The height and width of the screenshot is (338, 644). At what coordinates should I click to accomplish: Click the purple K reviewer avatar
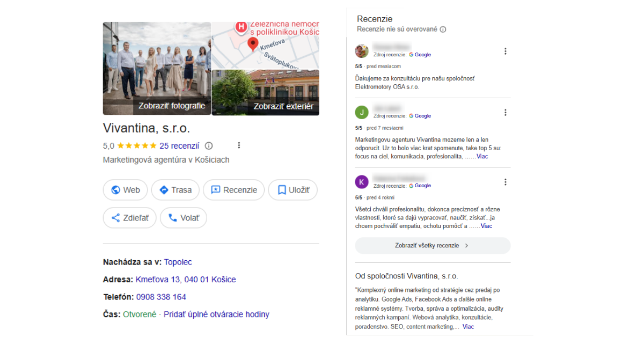pyautogui.click(x=362, y=182)
